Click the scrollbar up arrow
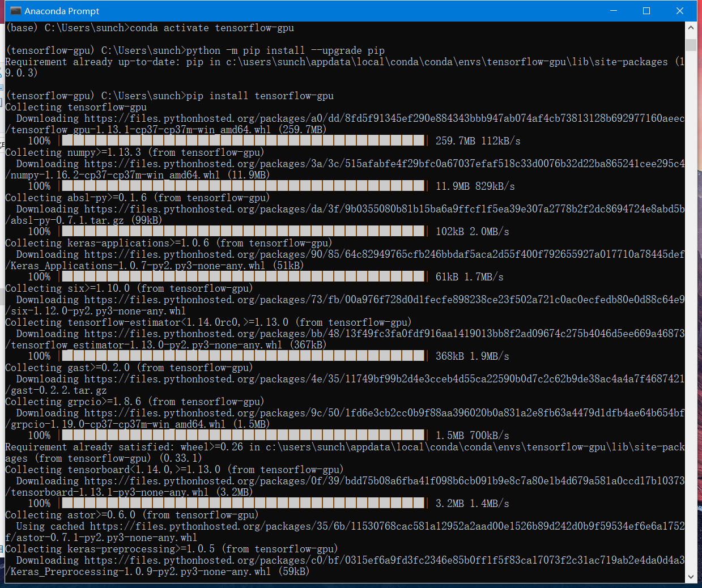This screenshot has height=588, width=702. 691,28
